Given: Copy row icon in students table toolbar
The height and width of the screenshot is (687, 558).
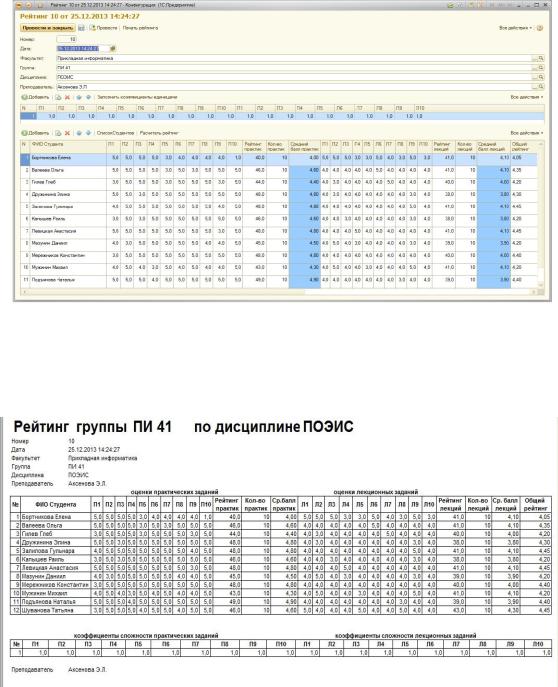Looking at the screenshot, I should pyautogui.click(x=58, y=133).
